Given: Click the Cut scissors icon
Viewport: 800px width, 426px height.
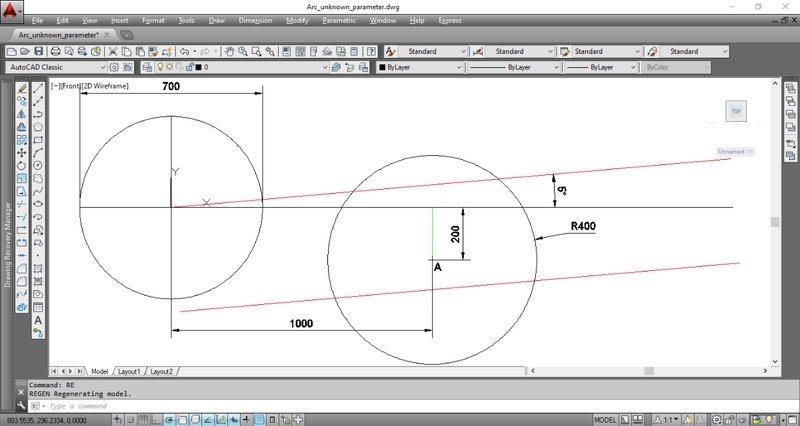Looking at the screenshot, I should (x=113, y=51).
